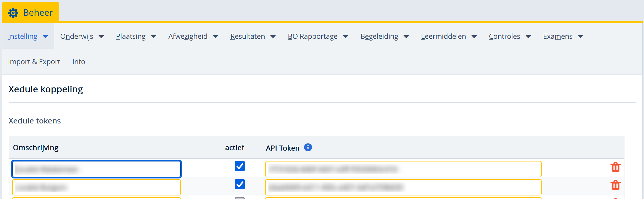Go to Import & Export

point(34,62)
